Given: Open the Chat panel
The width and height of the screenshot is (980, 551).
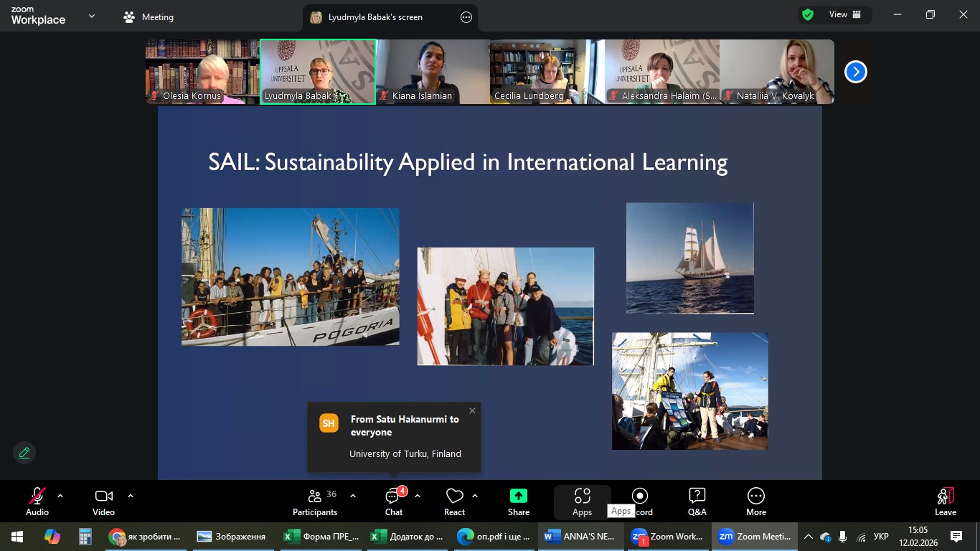Looking at the screenshot, I should [393, 501].
